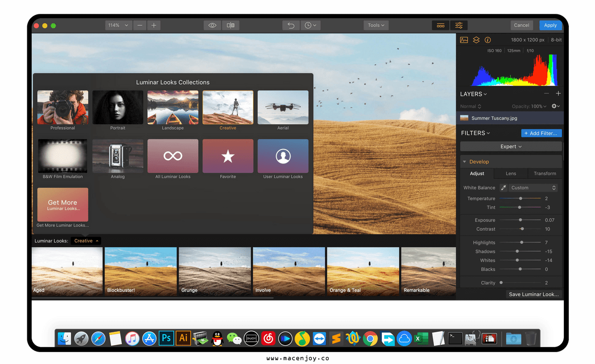Show the histogram panel icon

464,40
